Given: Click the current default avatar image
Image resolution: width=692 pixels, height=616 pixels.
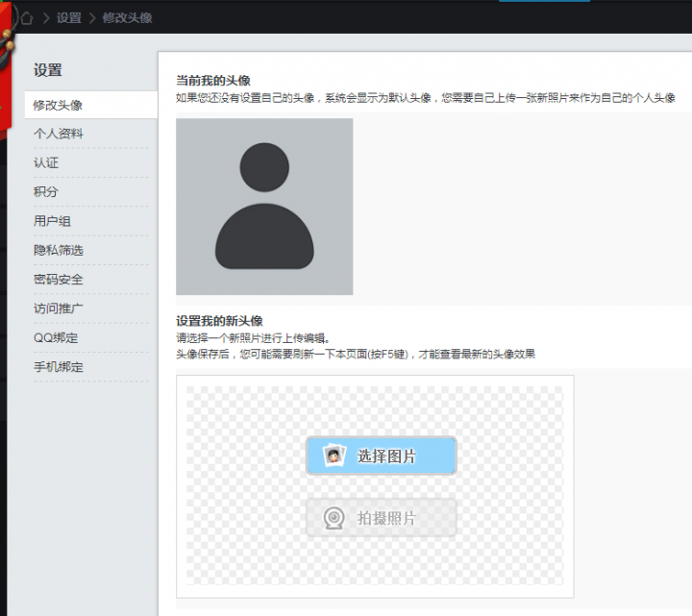Looking at the screenshot, I should point(264,207).
